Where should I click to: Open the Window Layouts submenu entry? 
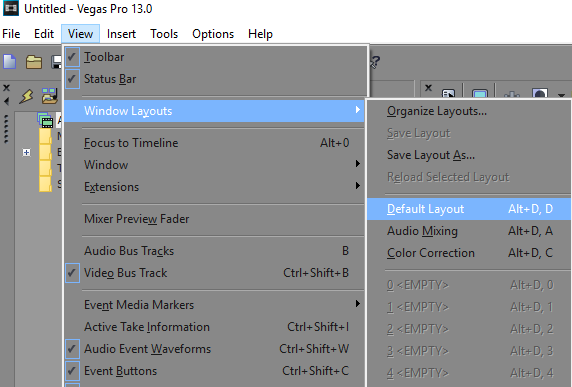click(214, 111)
